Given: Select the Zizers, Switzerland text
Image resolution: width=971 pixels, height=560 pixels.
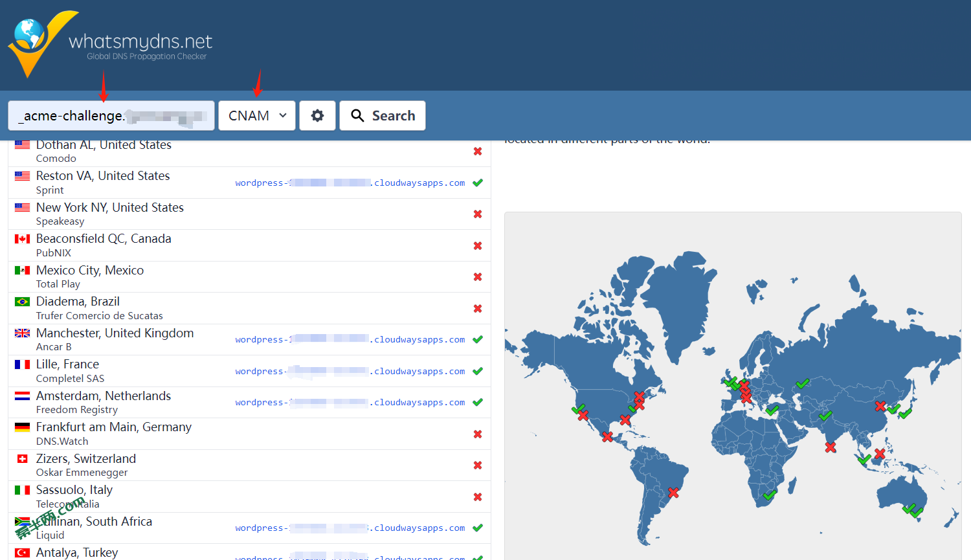Looking at the screenshot, I should 86,458.
